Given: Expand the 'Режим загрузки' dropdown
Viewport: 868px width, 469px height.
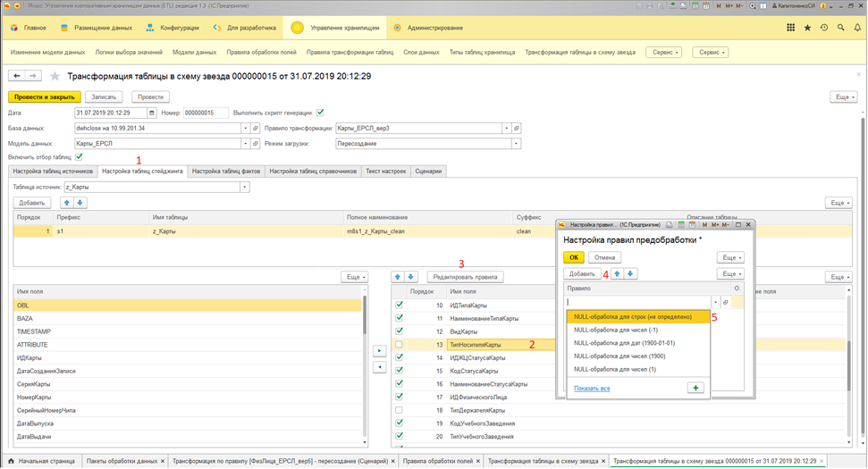Looking at the screenshot, I should (x=516, y=142).
